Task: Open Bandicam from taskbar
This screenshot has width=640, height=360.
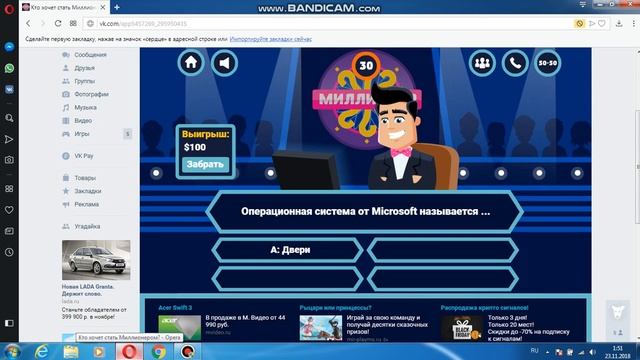Action: 187,351
